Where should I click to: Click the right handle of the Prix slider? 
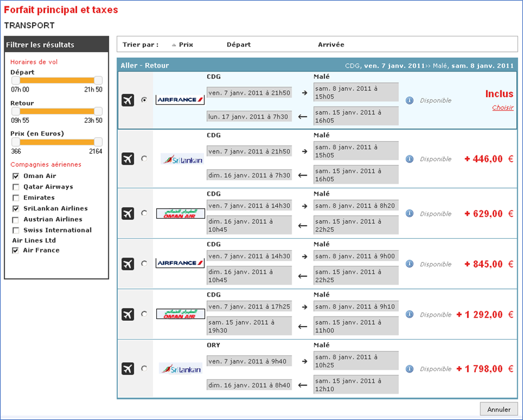98,142
